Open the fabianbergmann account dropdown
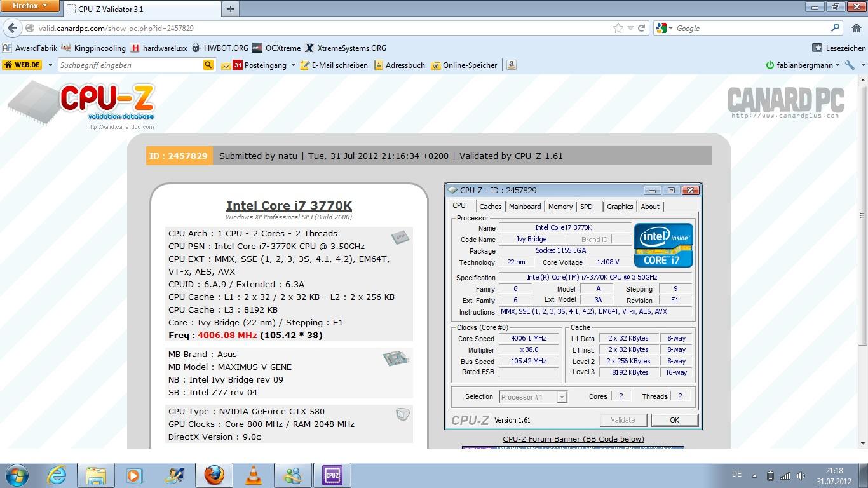Image resolution: width=868 pixels, height=488 pixels. point(803,65)
